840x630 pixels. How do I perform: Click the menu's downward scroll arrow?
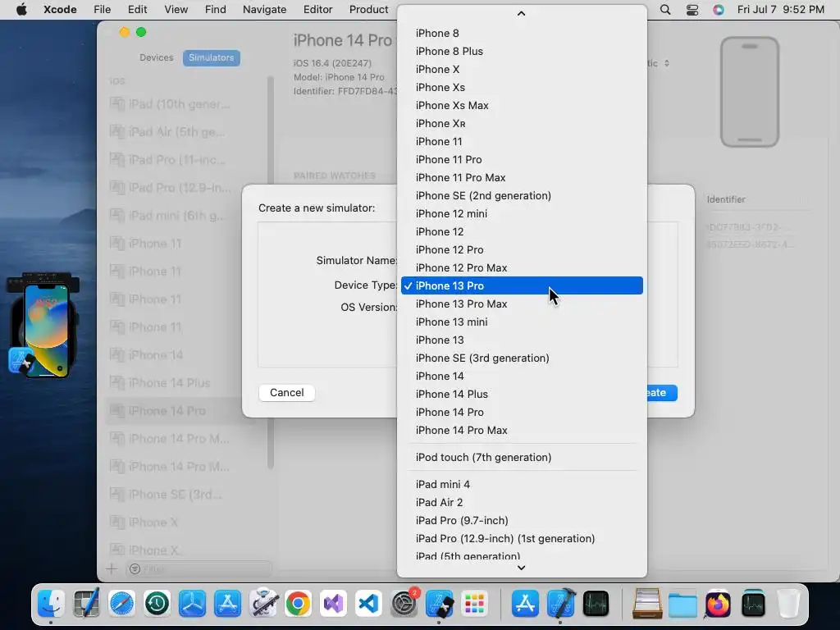coord(521,568)
